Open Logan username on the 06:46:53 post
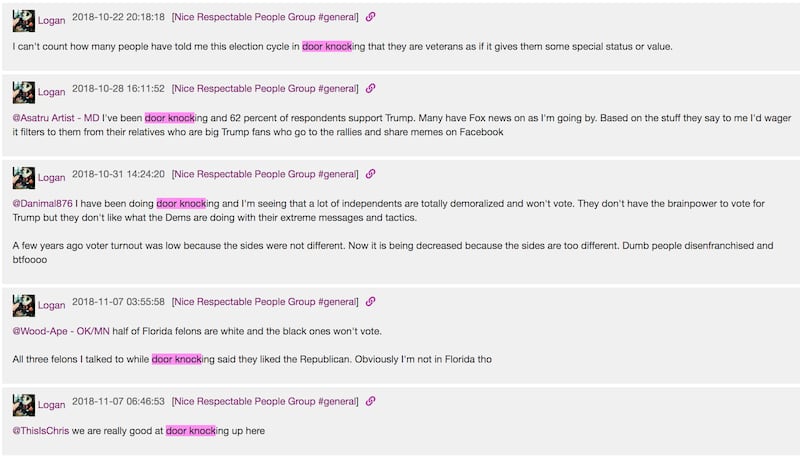 pos(52,404)
